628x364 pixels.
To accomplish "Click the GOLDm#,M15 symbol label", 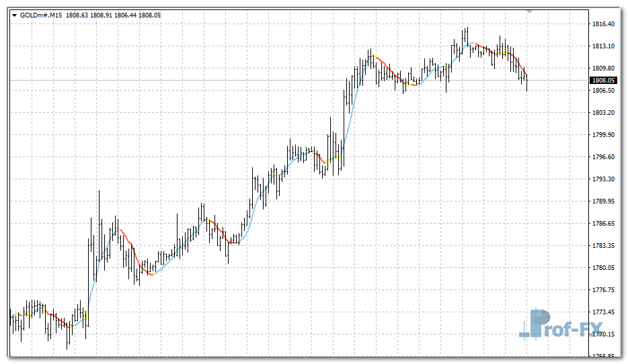I will point(41,15).
